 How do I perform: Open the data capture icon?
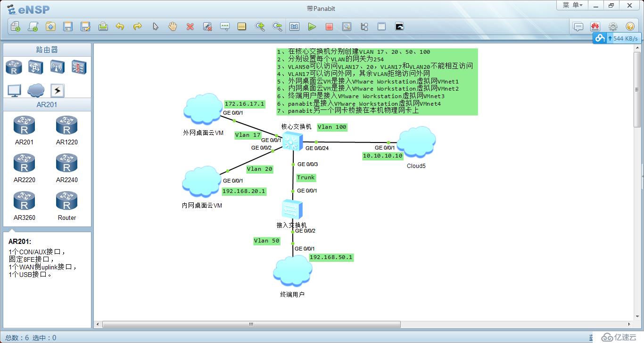pos(347,26)
